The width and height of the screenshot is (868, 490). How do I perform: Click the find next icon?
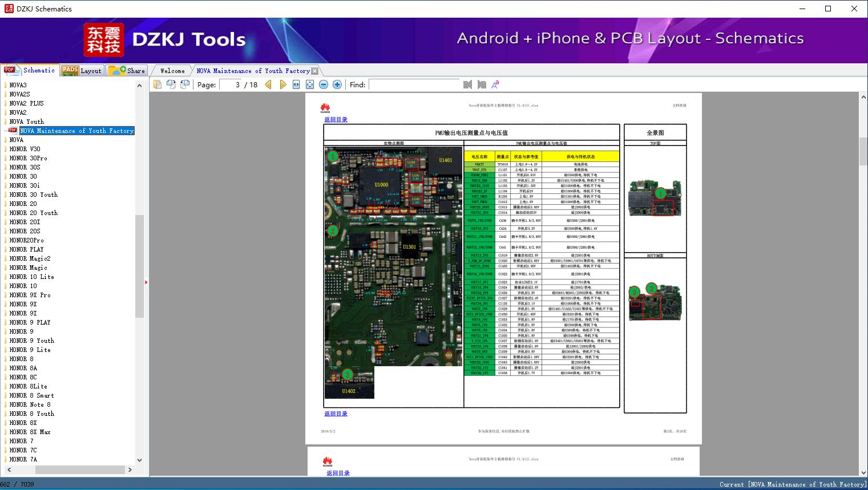tap(482, 84)
